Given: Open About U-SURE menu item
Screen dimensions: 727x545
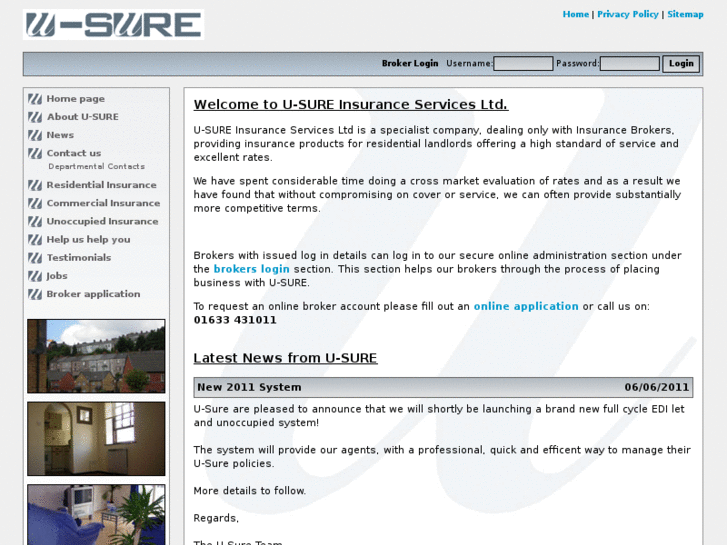Looking at the screenshot, I should pos(83,117).
